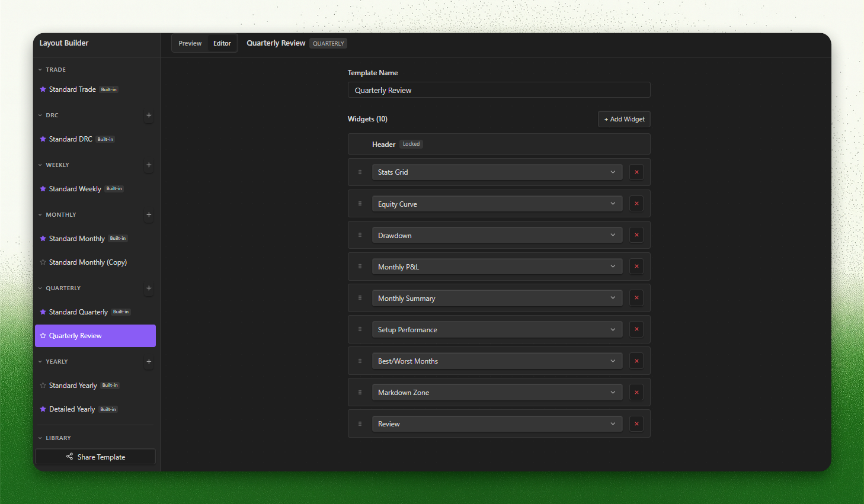Viewport: 864px width, 504px height.
Task: Add a new Weekly template with plus icon
Action: pos(149,165)
